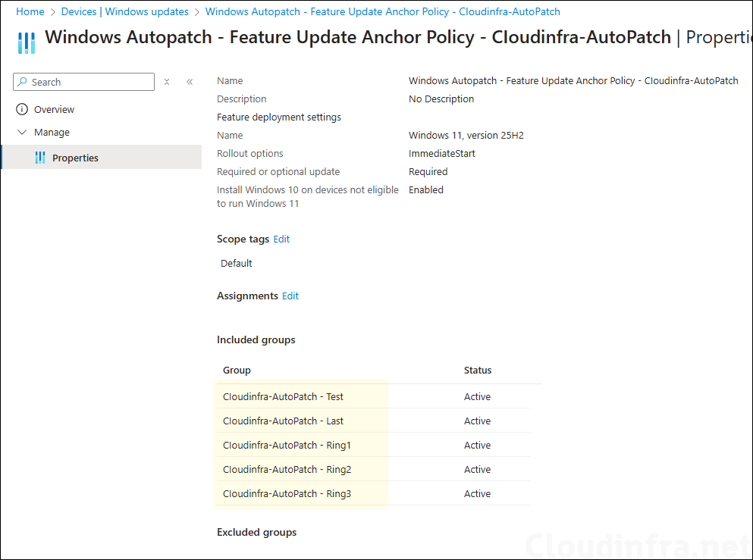Collapse the Manage section chevron
753x560 pixels.
[x=21, y=133]
